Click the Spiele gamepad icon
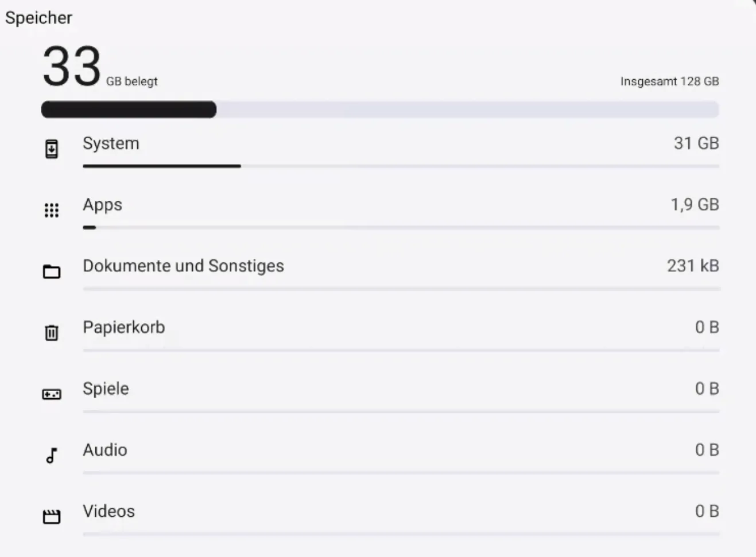This screenshot has height=557, width=756. tap(52, 394)
